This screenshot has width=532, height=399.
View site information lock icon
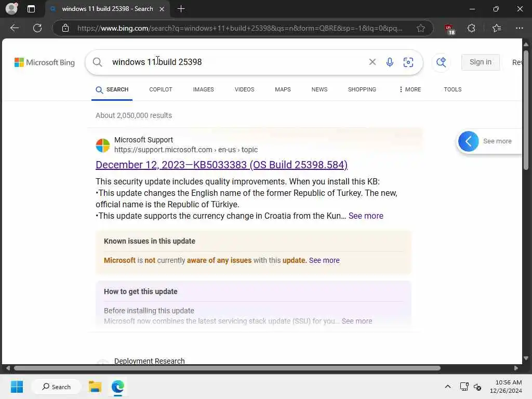[65, 28]
